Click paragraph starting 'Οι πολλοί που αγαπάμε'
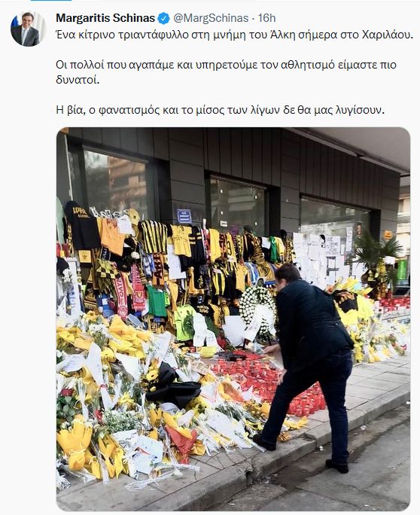420x515 pixels. pos(226,72)
